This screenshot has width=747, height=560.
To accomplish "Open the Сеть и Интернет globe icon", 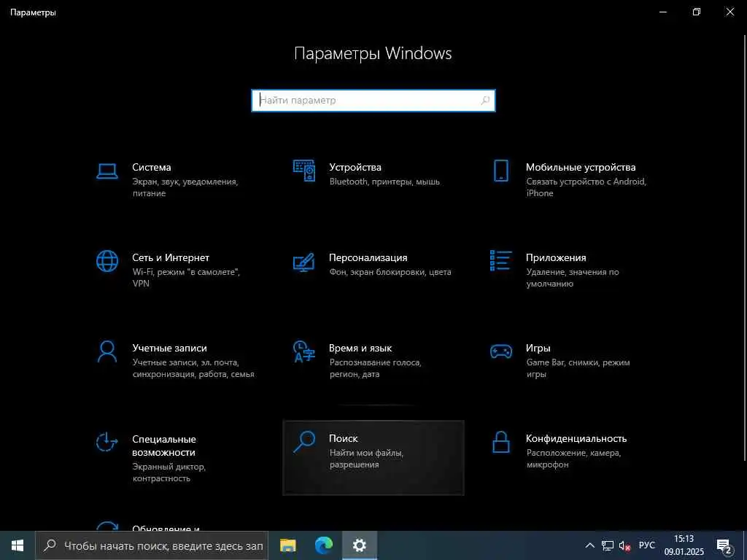I will point(107,261).
